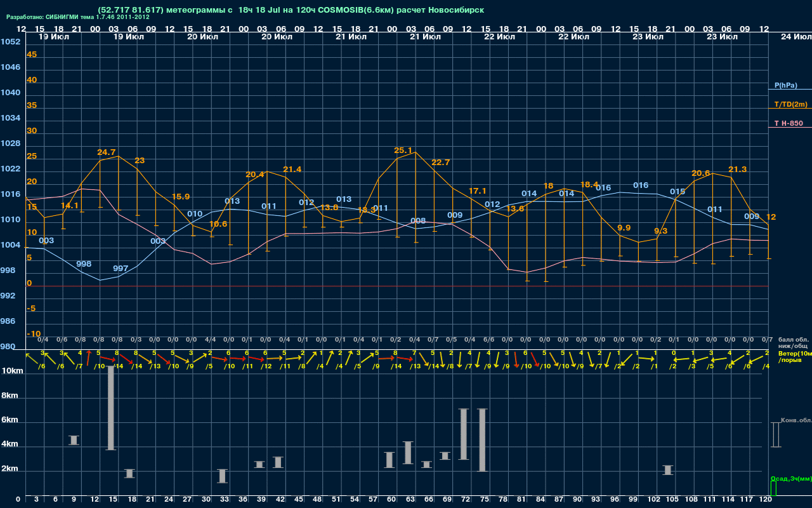Click the 24.7 temperature peak label
The height and width of the screenshot is (508, 812).
[107, 152]
